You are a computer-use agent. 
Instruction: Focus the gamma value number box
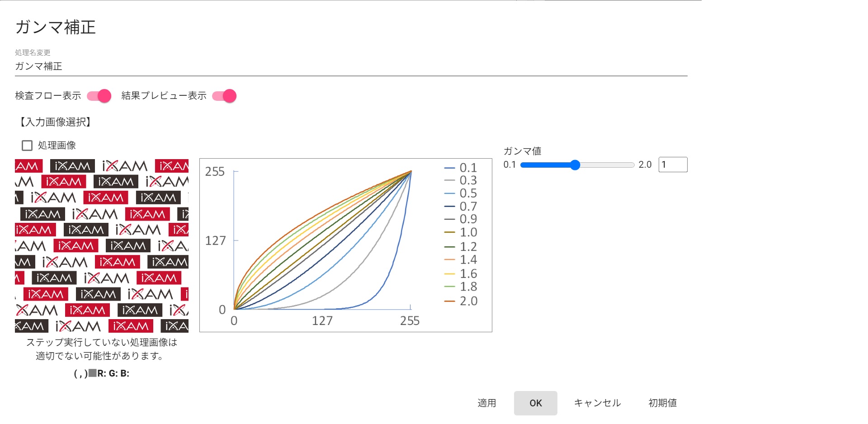point(673,165)
